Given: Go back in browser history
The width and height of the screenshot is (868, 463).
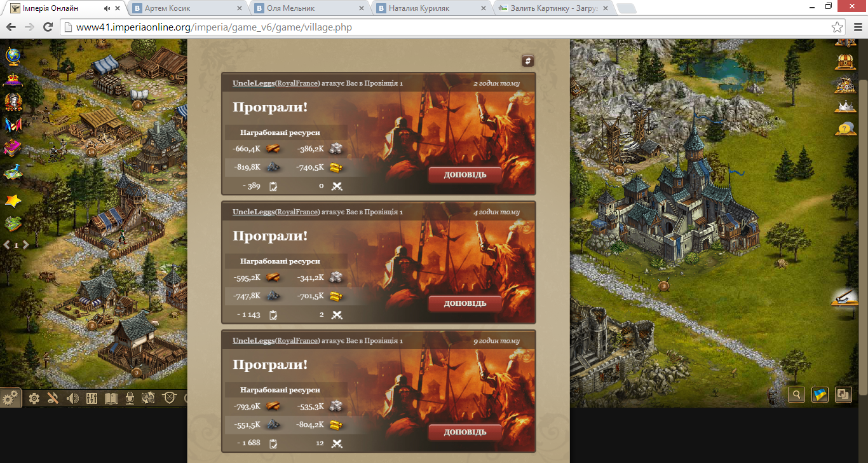Looking at the screenshot, I should pos(11,27).
